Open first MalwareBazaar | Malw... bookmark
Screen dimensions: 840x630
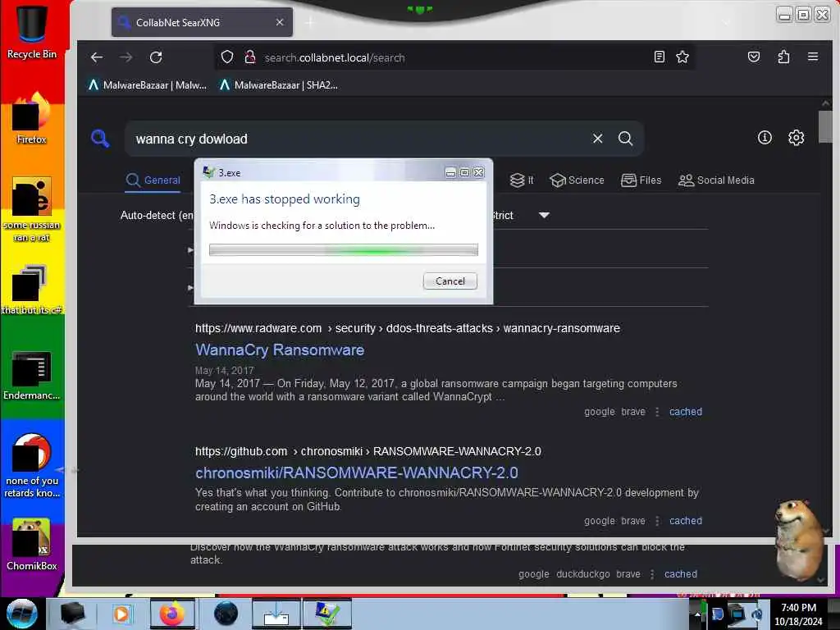click(148, 85)
